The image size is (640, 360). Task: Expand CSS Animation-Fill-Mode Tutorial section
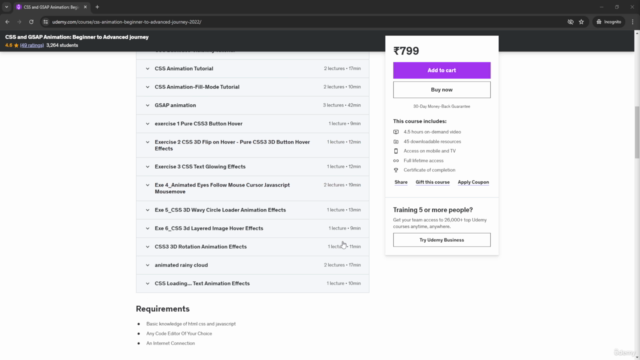(253, 87)
